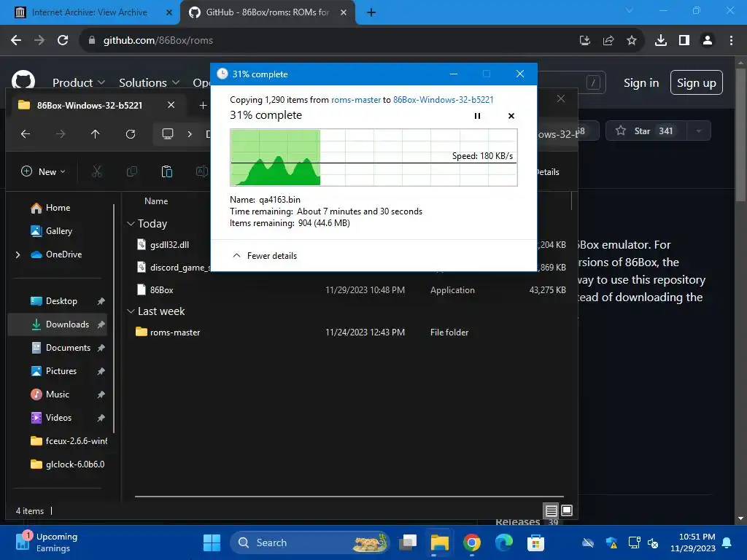The height and width of the screenshot is (560, 747).
Task: Click the copy progress speed graph
Action: point(373,157)
